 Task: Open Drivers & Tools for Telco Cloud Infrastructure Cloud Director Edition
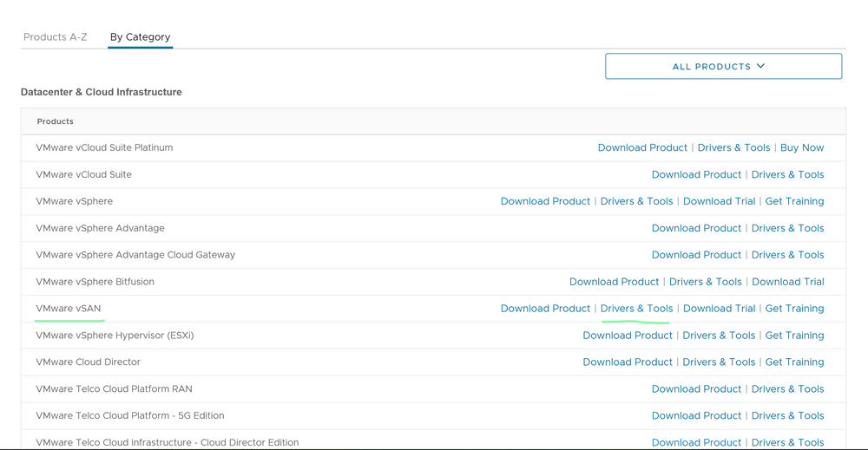click(787, 443)
